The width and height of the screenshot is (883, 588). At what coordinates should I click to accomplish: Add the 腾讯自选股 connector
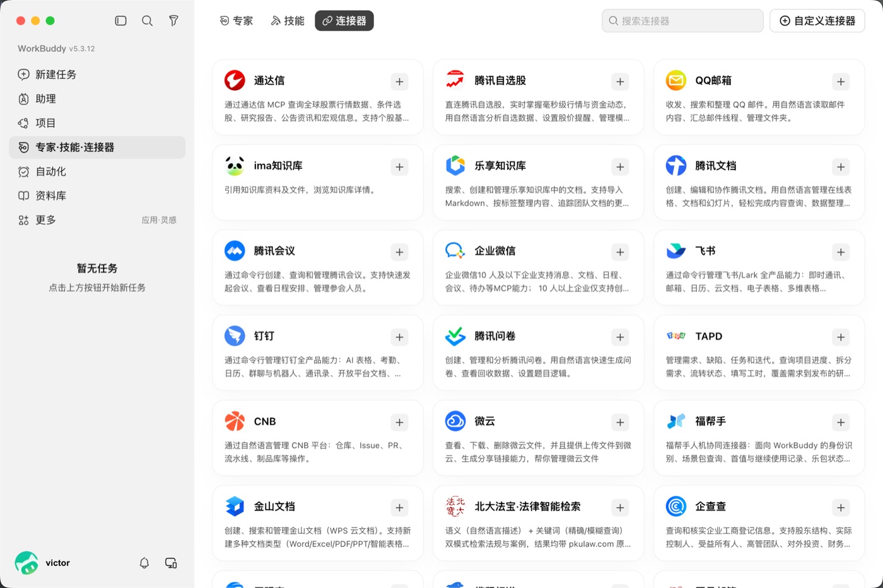620,81
